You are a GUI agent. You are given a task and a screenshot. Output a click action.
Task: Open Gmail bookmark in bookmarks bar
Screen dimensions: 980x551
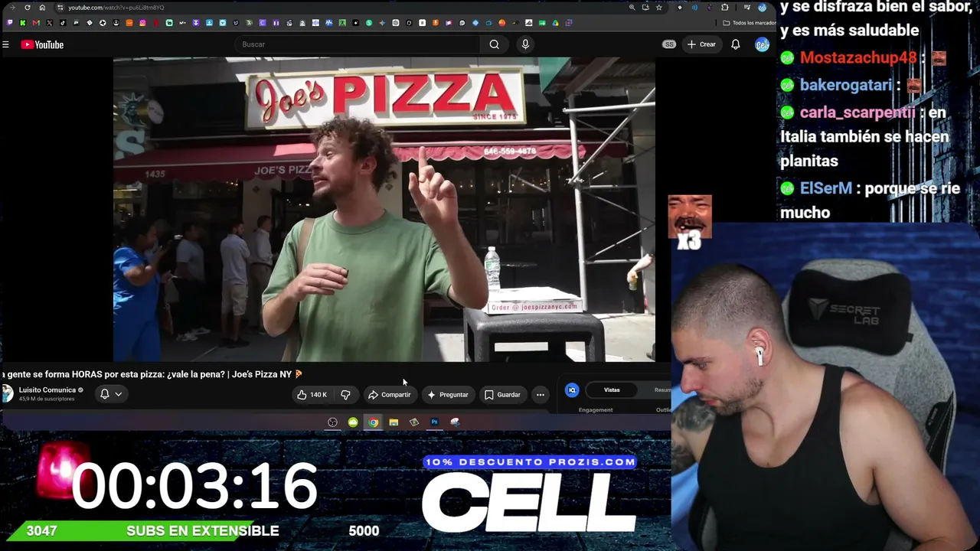36,23
